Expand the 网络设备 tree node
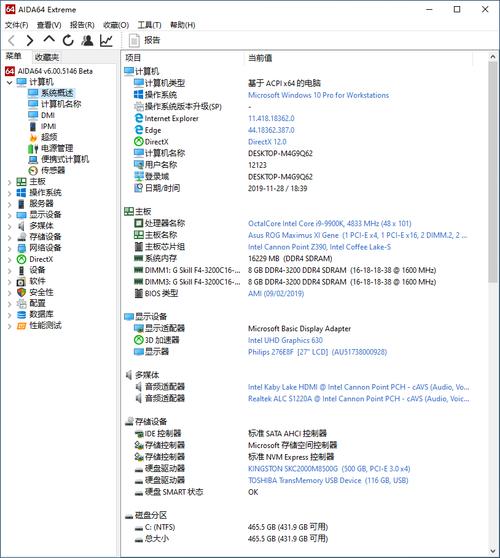Screen dimensions: 500x558 (x=10, y=248)
